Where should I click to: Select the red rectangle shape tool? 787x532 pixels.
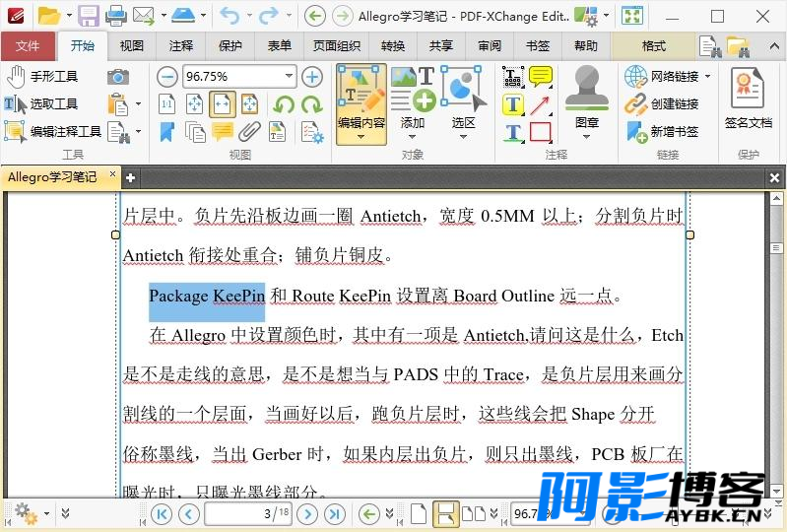click(540, 132)
